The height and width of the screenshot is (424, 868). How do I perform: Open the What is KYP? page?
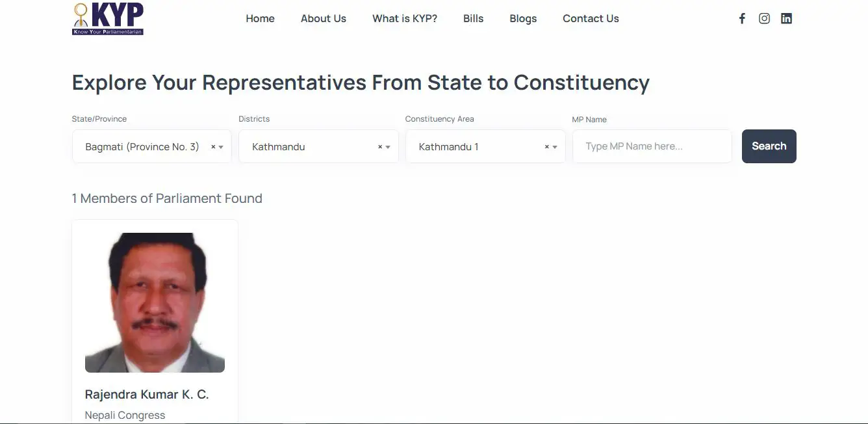[x=404, y=18]
